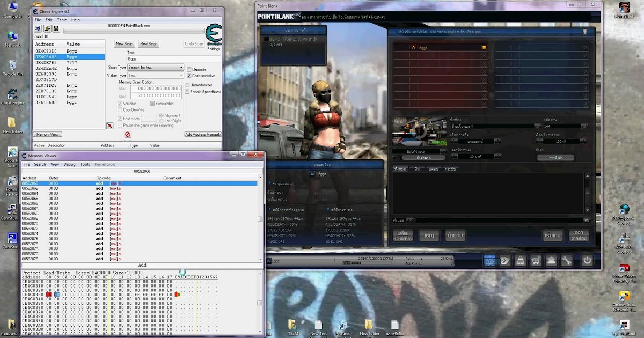Click the Next Scan button

coord(149,43)
